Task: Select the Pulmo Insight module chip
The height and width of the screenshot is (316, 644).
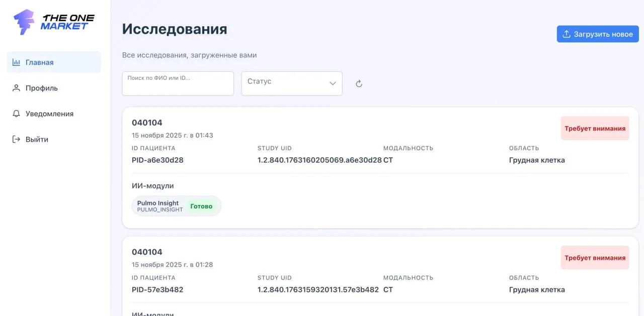Action: pos(176,205)
